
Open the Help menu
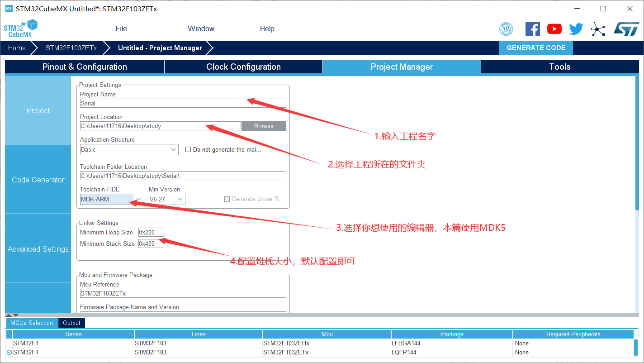pyautogui.click(x=267, y=29)
